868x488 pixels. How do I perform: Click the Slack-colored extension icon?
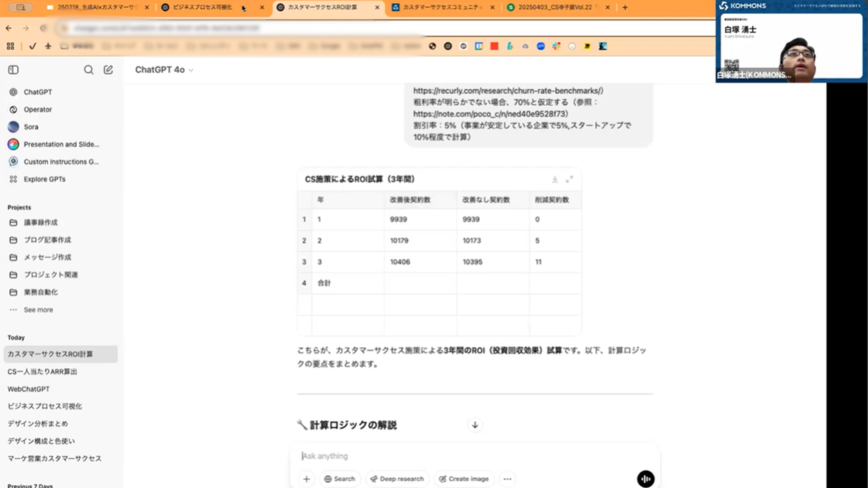pyautogui.click(x=556, y=46)
